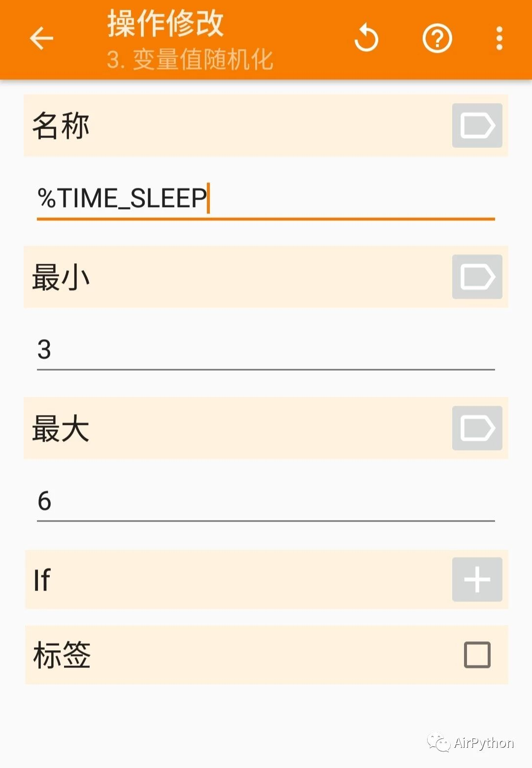Viewport: 532px width, 768px height.
Task: Open the help question mark icon
Action: click(437, 38)
